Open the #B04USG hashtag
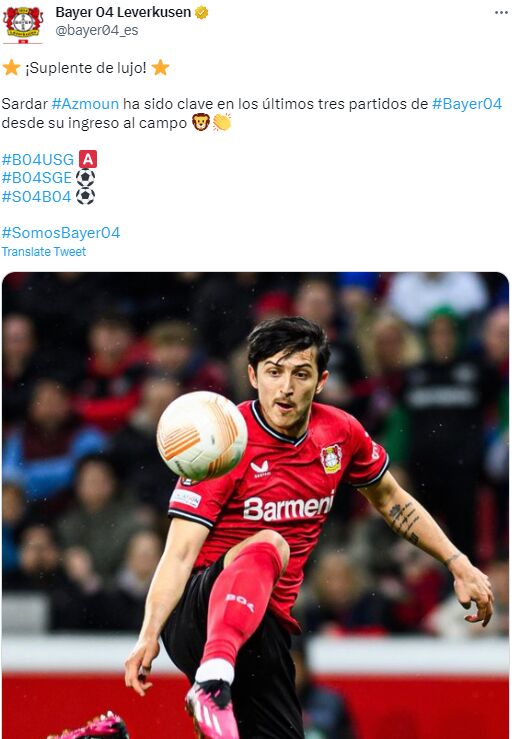Screen dimensions: 525x739 pos(38,159)
